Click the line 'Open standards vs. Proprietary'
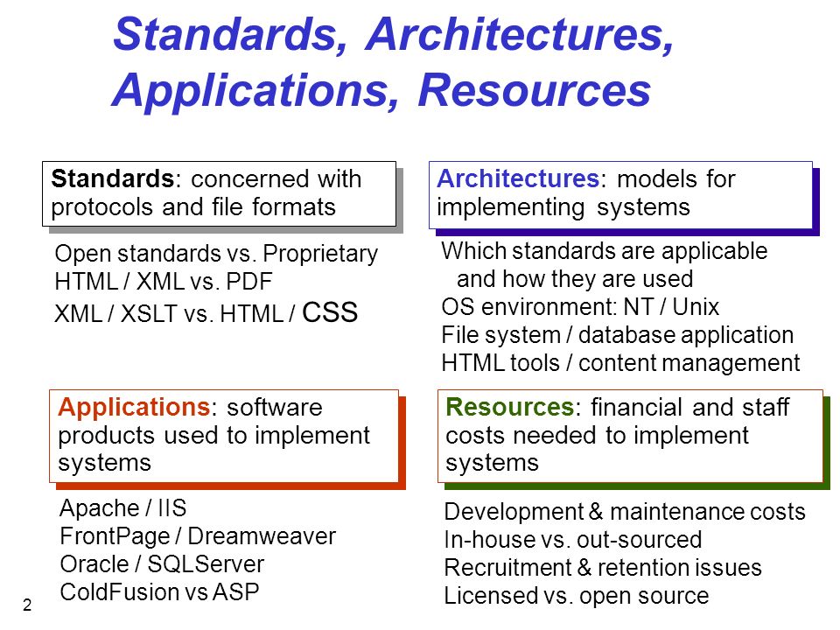The width and height of the screenshot is (840, 630). click(216, 254)
